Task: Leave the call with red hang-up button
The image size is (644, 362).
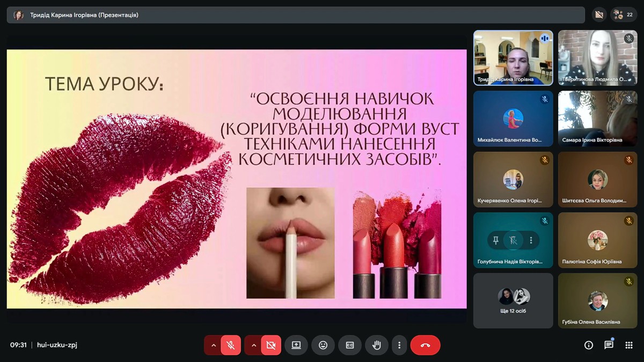Action: point(425,345)
